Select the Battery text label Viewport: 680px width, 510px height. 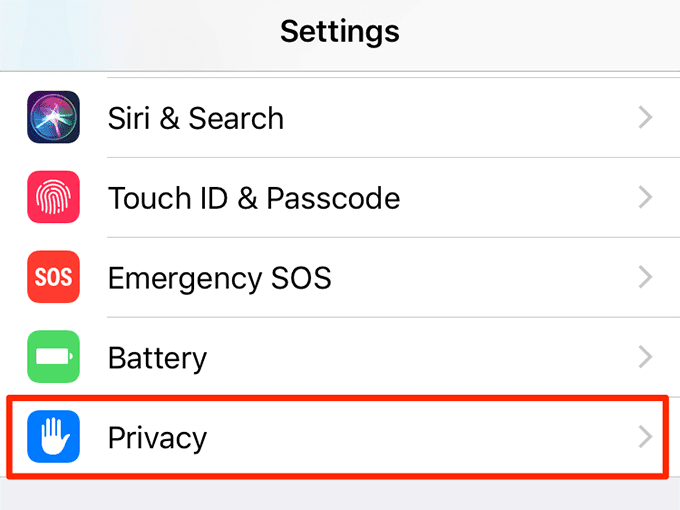point(157,357)
